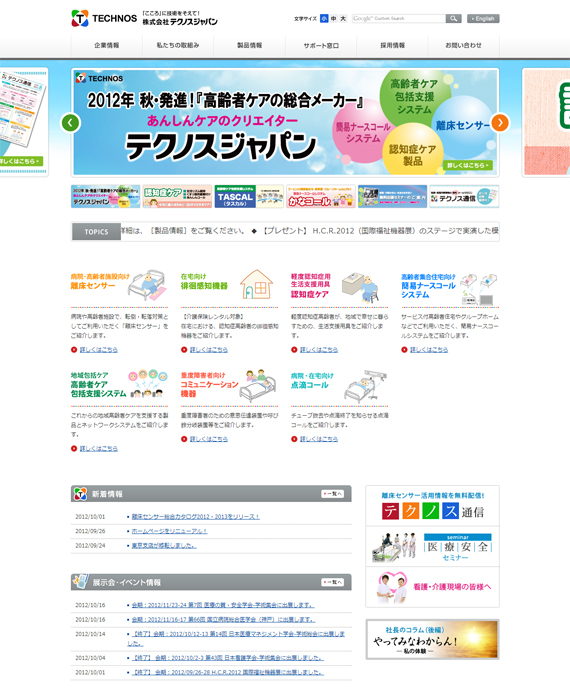
Task: Click the magnifier search button
Action: 453,19
